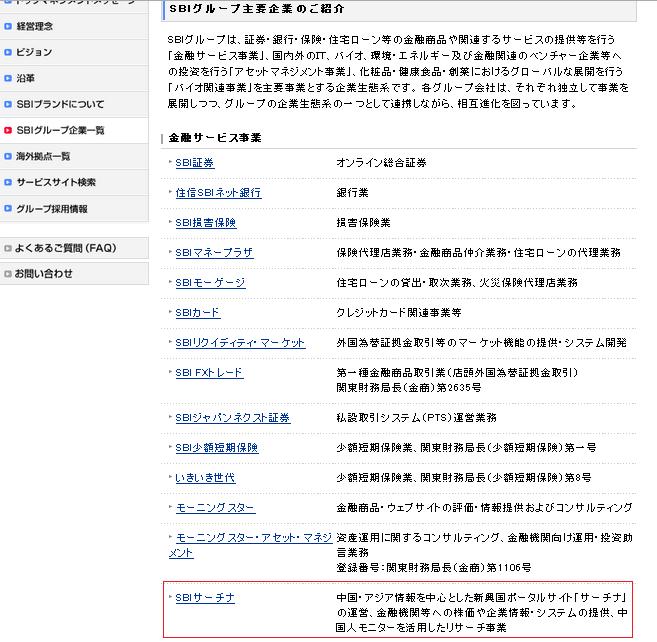Open the いきいき世代 link

pyautogui.click(x=205, y=478)
